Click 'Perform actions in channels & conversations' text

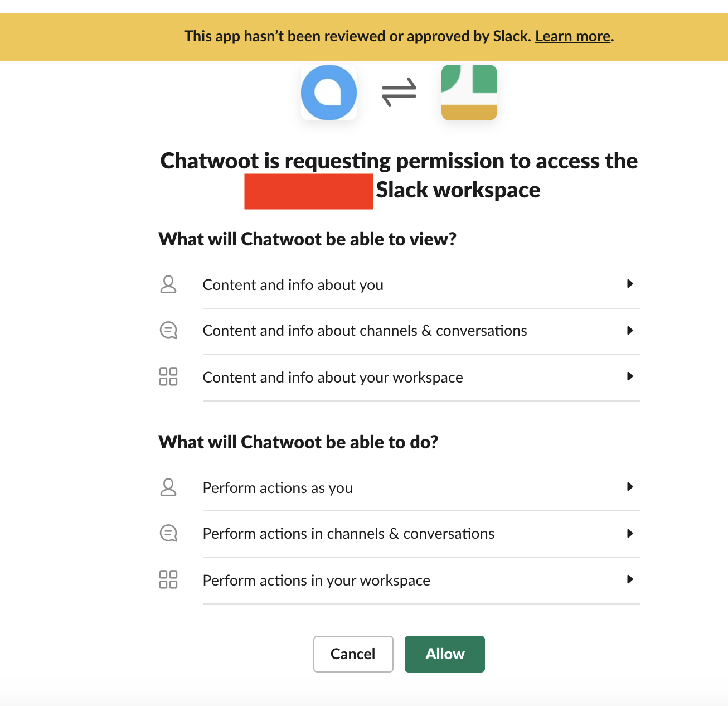pyautogui.click(x=348, y=534)
